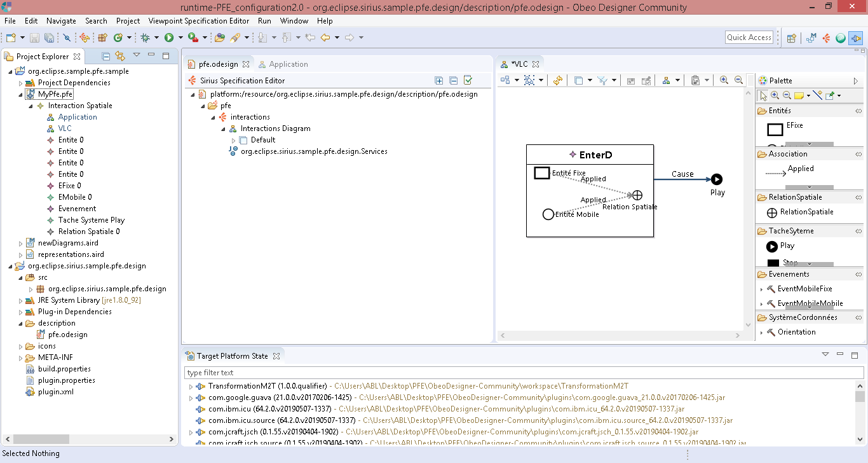Select the *VLC diagram tab
This screenshot has height=463, width=868.
point(520,64)
